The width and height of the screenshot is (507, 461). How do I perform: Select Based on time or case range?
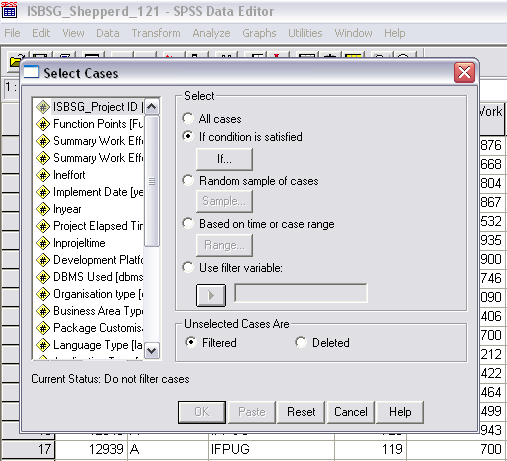click(x=188, y=223)
